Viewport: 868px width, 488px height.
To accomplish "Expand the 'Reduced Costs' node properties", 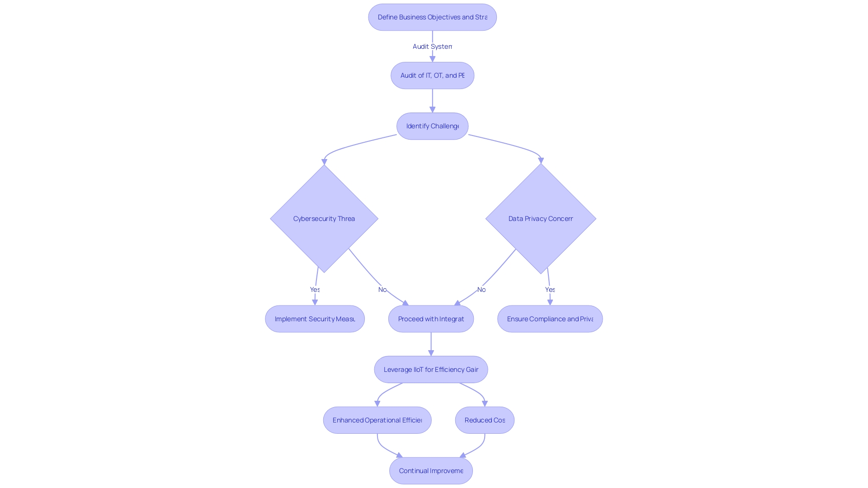I will coord(485,419).
